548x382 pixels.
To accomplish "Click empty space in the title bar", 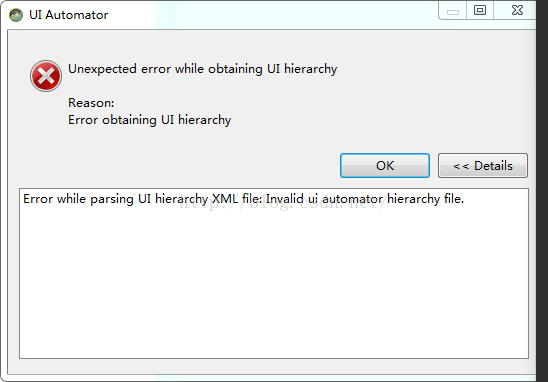I will coord(273,15).
